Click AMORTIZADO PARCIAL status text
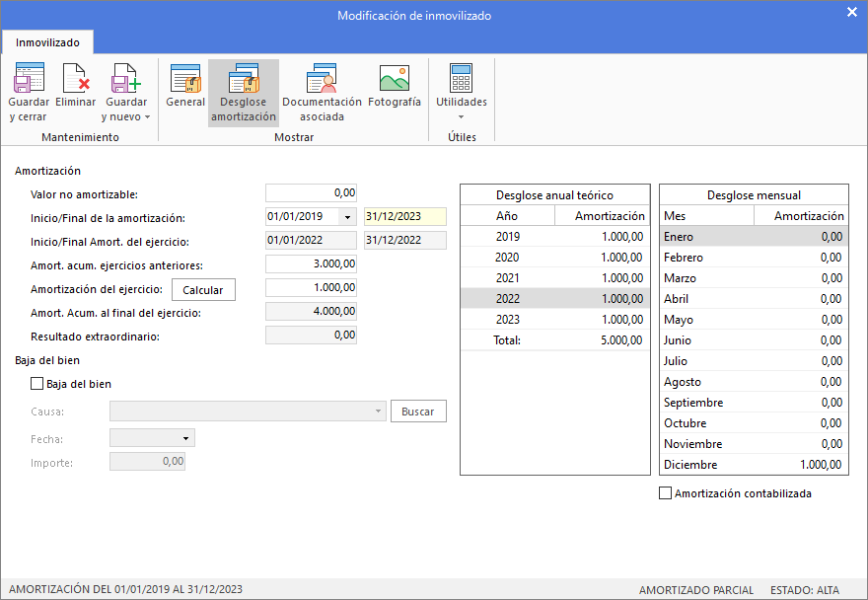The height and width of the screenshot is (600, 868). pos(696,590)
